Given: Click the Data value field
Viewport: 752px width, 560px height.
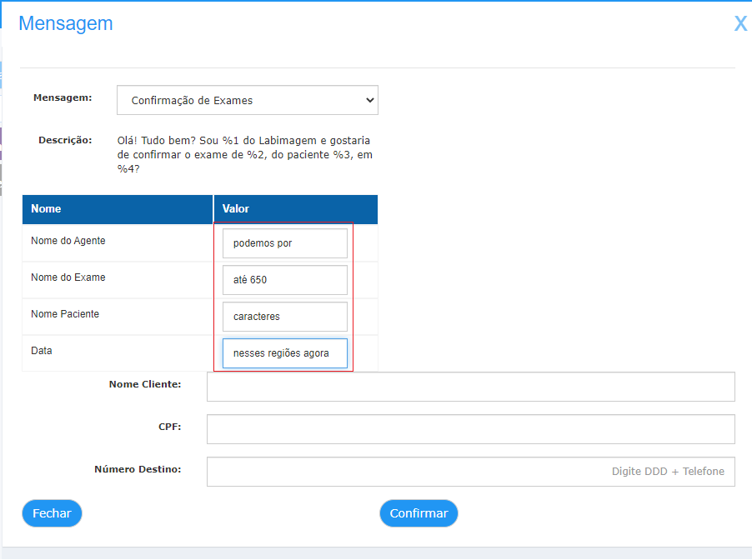Looking at the screenshot, I should tap(285, 353).
